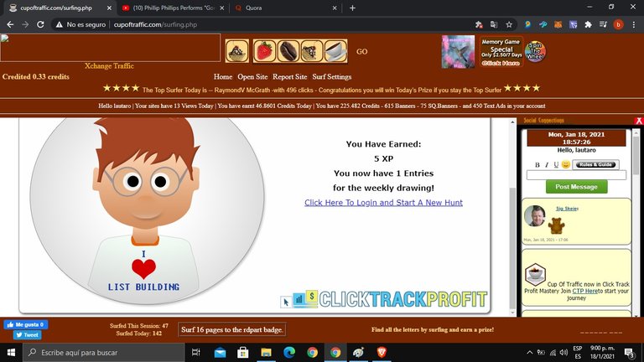Focus the chat message input field
Viewport: 644px width, 362px height.
[576, 175]
